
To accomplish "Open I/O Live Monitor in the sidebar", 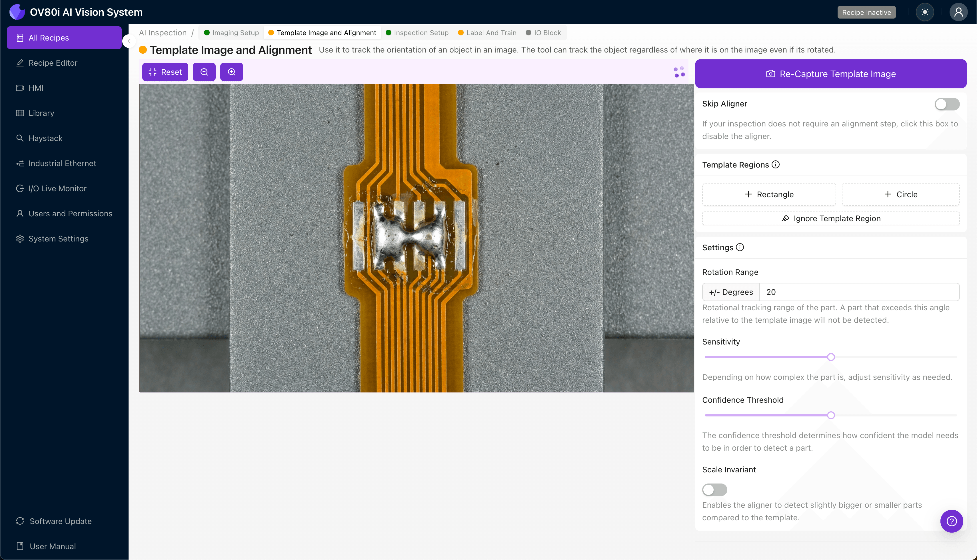I will (57, 188).
